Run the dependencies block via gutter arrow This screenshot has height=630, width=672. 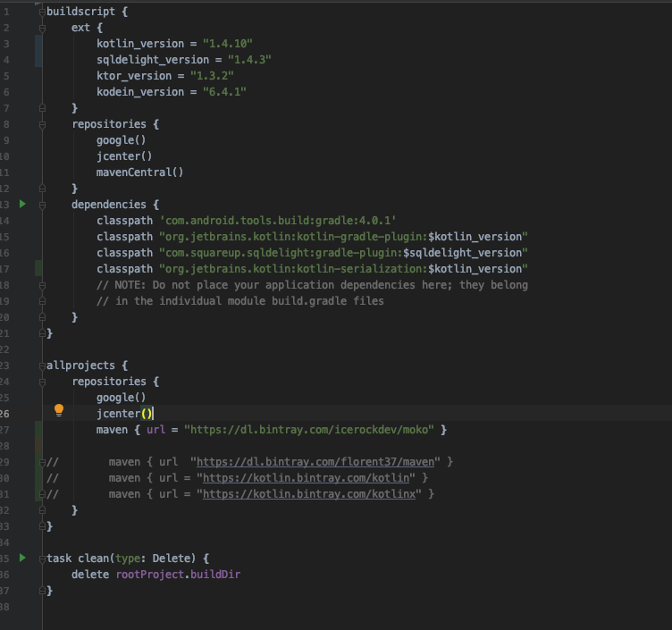pos(22,204)
